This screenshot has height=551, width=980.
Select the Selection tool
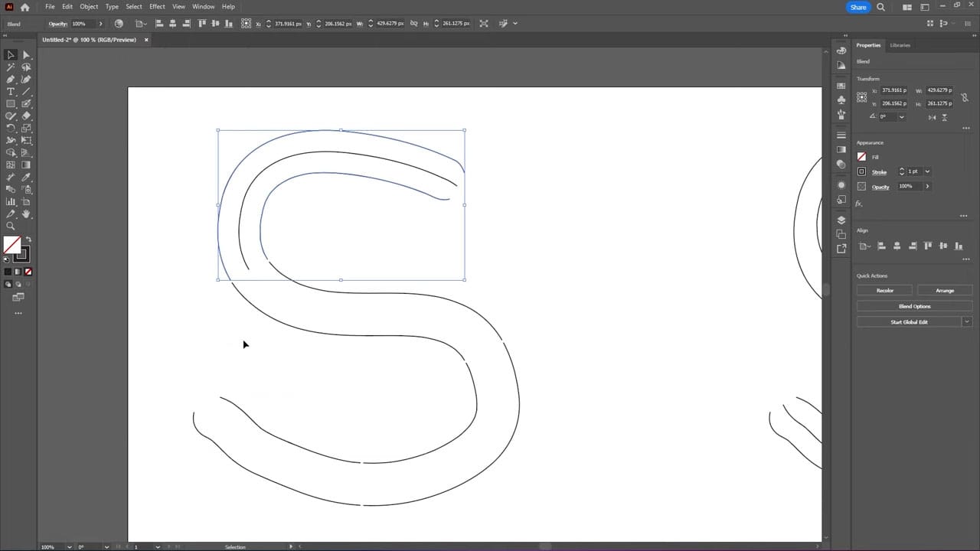tap(11, 54)
